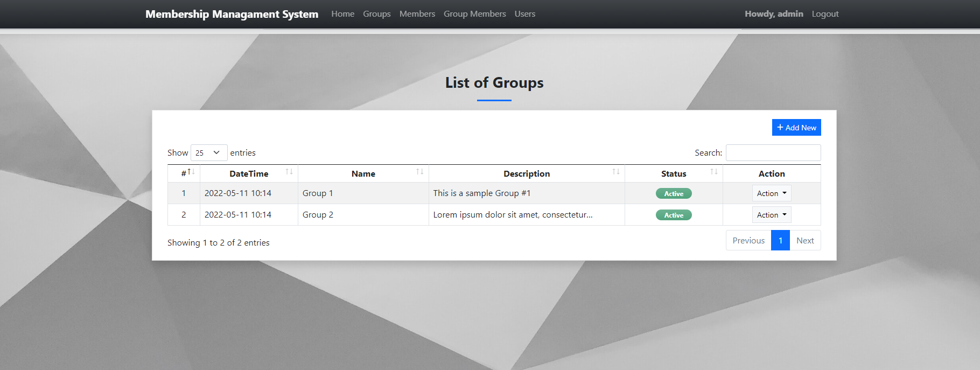Select page 1 in pagination
The height and width of the screenshot is (370, 980).
tap(780, 241)
